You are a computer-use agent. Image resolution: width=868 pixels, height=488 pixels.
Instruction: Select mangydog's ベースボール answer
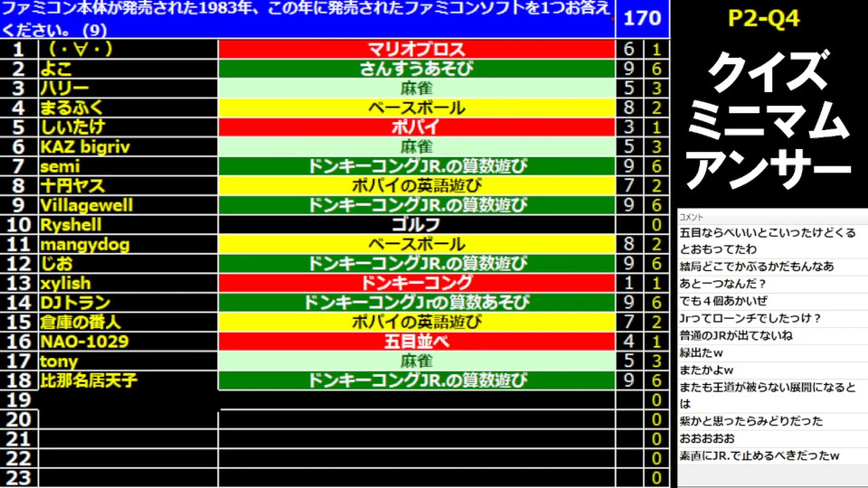pyautogui.click(x=416, y=244)
